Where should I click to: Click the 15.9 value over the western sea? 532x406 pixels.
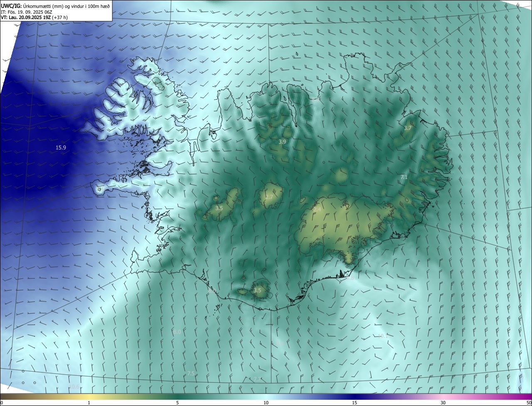[61, 147]
